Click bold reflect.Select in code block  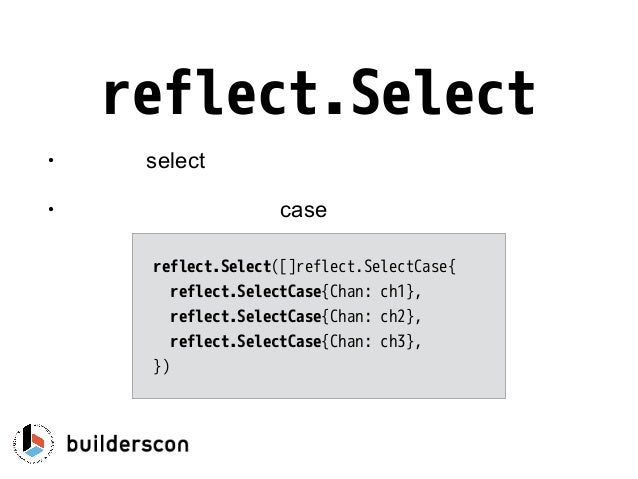212,267
